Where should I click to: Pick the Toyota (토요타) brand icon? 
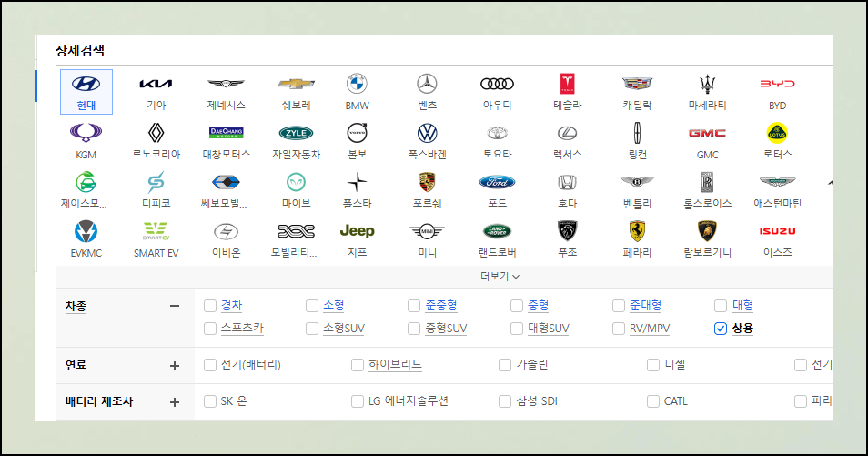497,133
